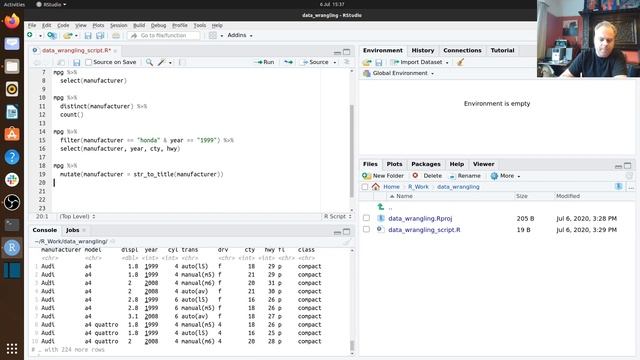The width and height of the screenshot is (640, 360).
Task: Click the Run button
Action: 264,62
